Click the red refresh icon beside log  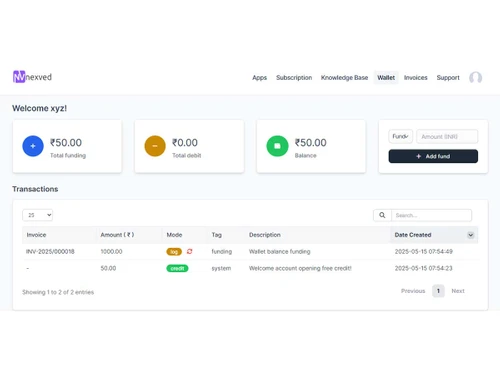pos(190,251)
